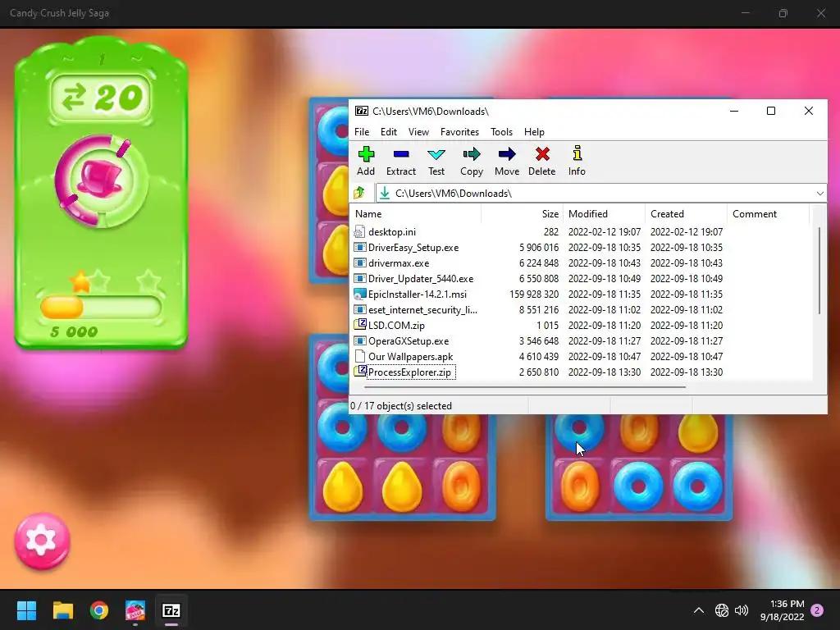This screenshot has width=840, height=630.
Task: Click the Our Wallpapers.apk file icon
Action: 359,356
